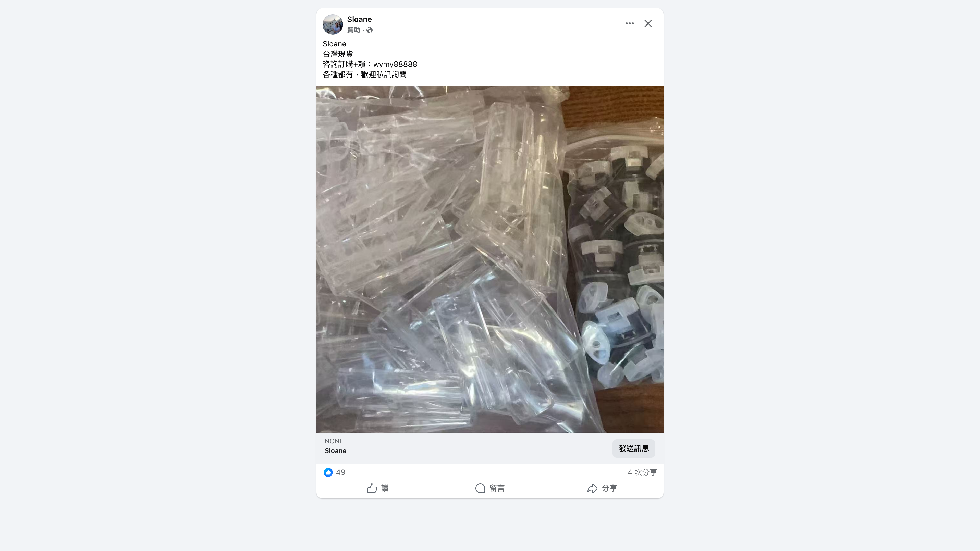Click the 台灣現貨 caption line

[338, 54]
